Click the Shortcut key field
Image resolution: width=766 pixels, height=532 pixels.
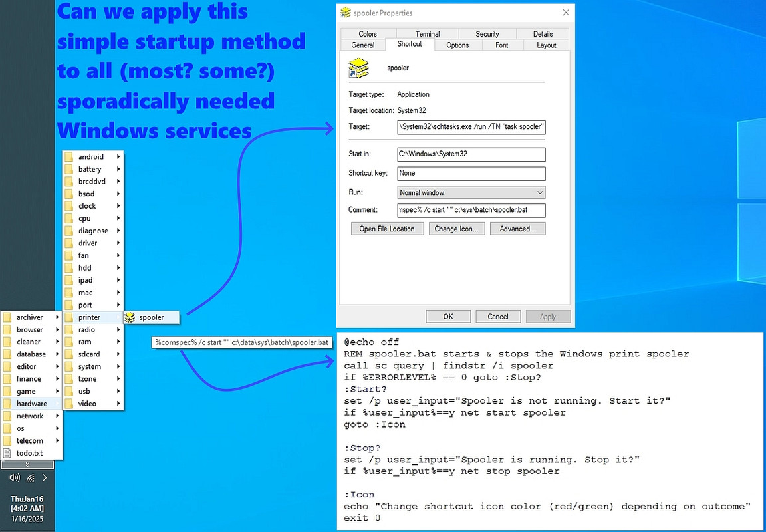(471, 174)
